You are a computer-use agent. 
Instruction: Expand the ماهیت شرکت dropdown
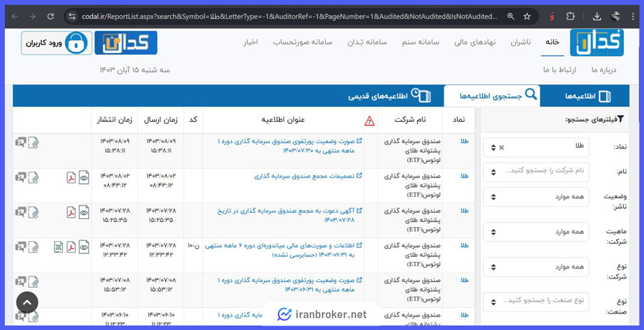tap(536, 232)
